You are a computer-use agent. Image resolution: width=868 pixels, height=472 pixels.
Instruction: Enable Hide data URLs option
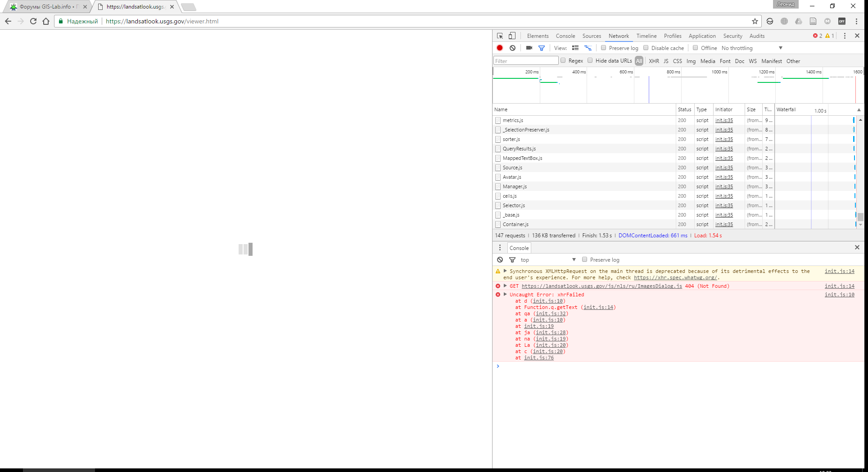click(590, 60)
